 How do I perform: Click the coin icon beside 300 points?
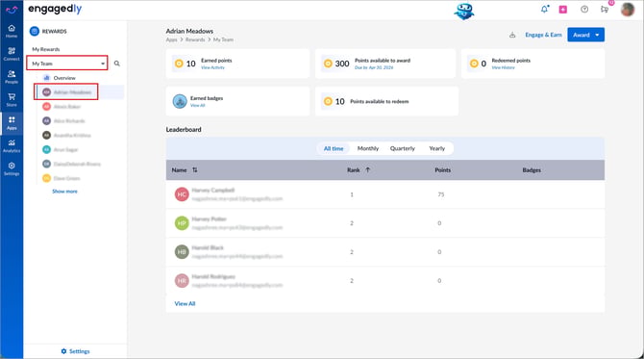(x=328, y=64)
